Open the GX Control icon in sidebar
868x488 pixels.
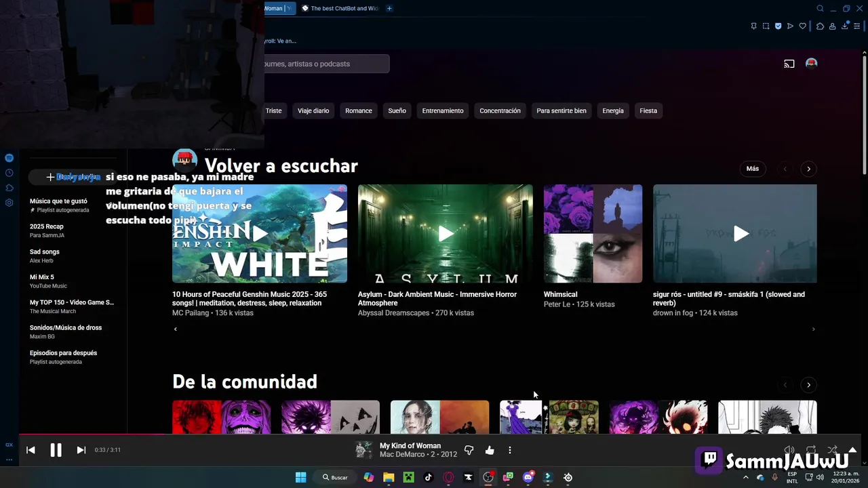[9, 445]
